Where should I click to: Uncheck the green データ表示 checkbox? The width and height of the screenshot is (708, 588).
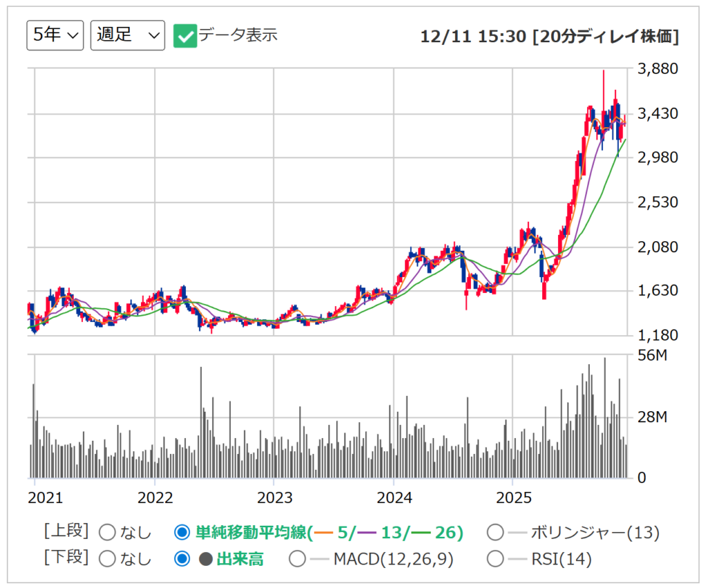pyautogui.click(x=185, y=35)
